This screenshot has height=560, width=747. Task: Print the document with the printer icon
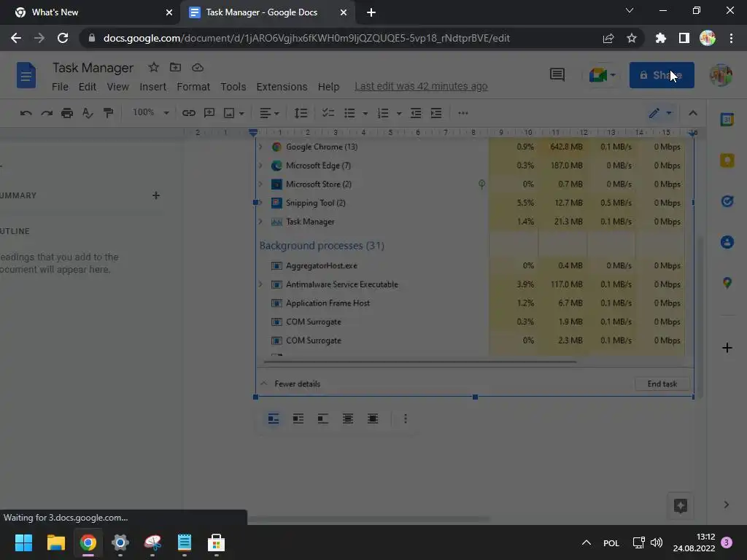(67, 113)
